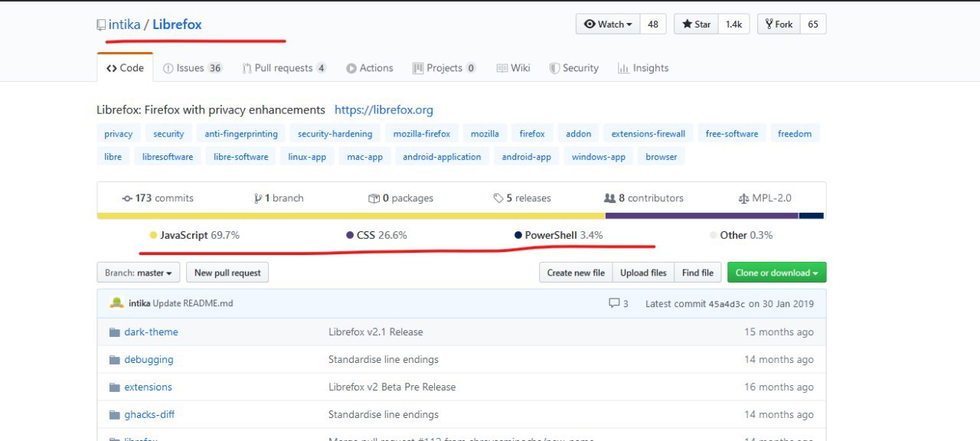Click the android-application topic tag
This screenshot has height=441, width=980.
[442, 157]
